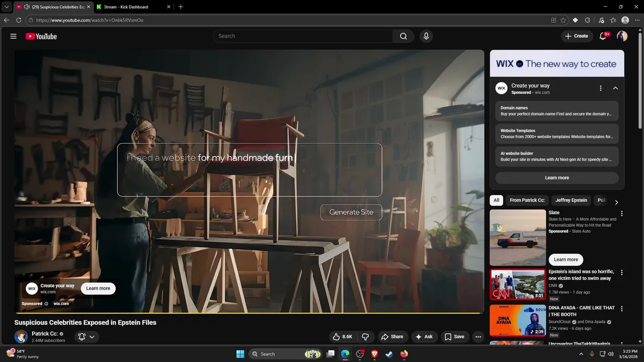Viewport: 644px width, 362px height.
Task: Click Learn more in video ad overlay
Action: [x=98, y=289]
